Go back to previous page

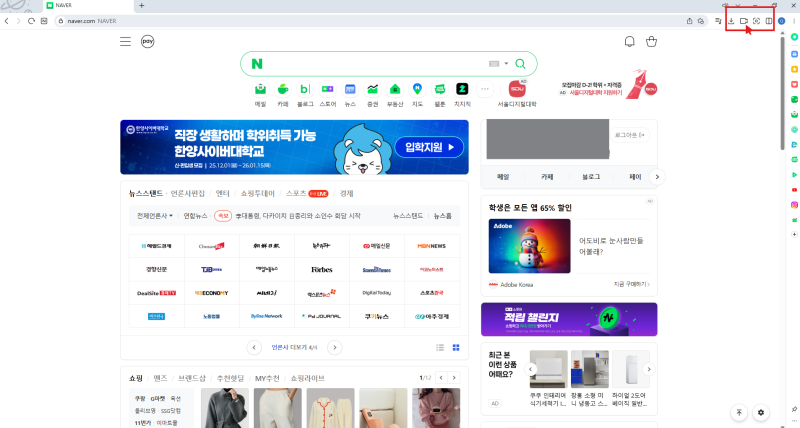click(x=7, y=21)
